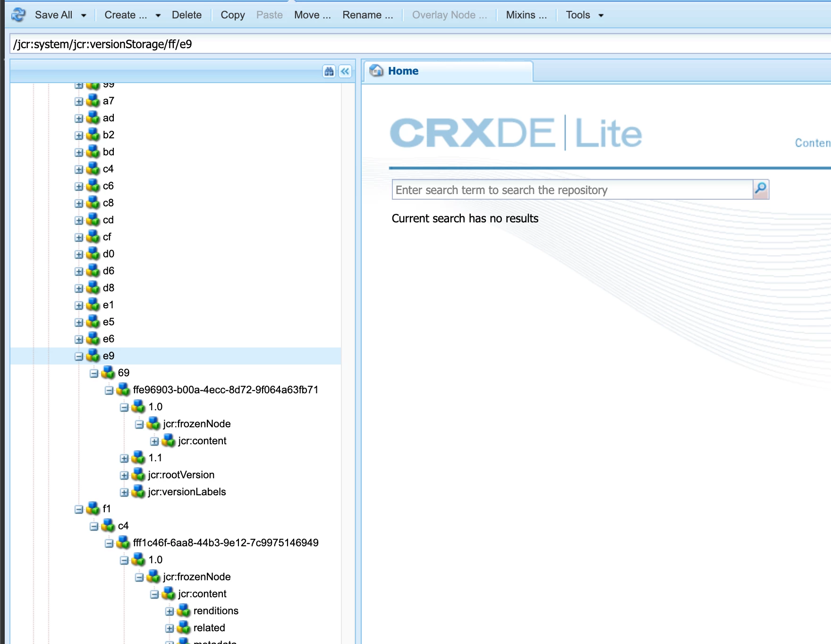Expand the jcr:versionLabels node
Screen dimensions: 831x644
click(x=124, y=492)
